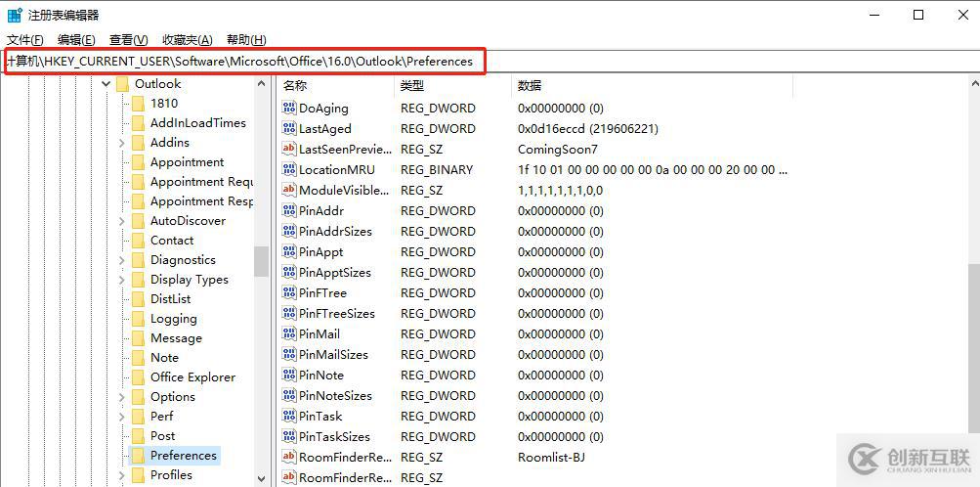Select the AddInLoadTimes key

pos(198,123)
